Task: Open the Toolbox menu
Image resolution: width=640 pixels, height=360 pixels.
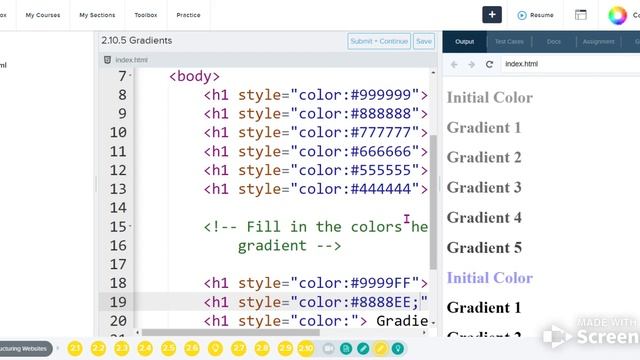Action: pyautogui.click(x=146, y=15)
